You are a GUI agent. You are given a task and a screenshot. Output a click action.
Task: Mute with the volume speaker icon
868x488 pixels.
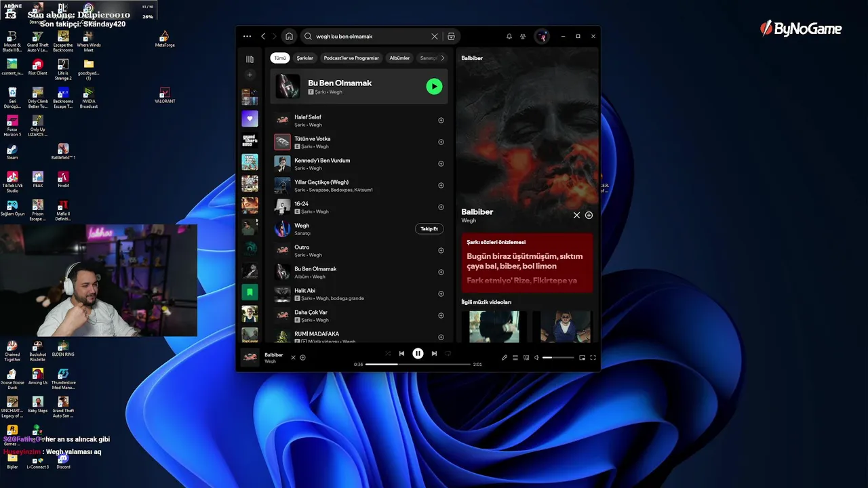coord(536,358)
